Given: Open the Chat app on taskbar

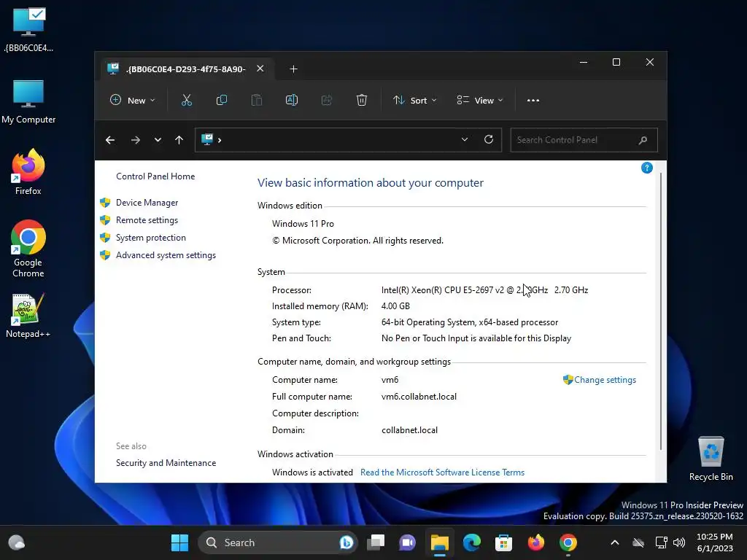Looking at the screenshot, I should (x=407, y=542).
